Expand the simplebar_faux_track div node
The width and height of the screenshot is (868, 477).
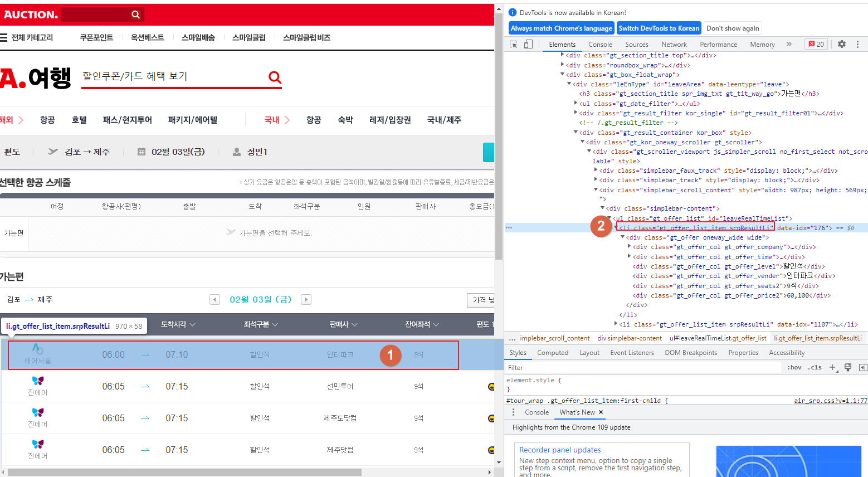[x=596, y=171]
